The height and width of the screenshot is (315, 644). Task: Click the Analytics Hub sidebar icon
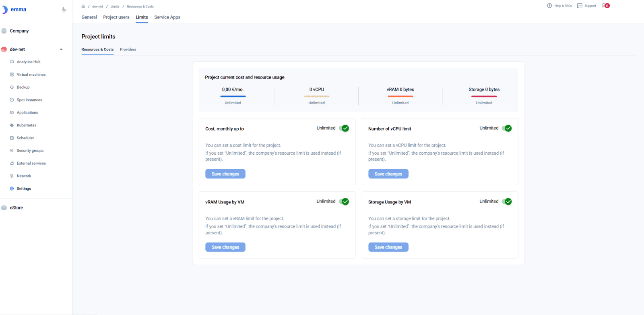(x=12, y=62)
